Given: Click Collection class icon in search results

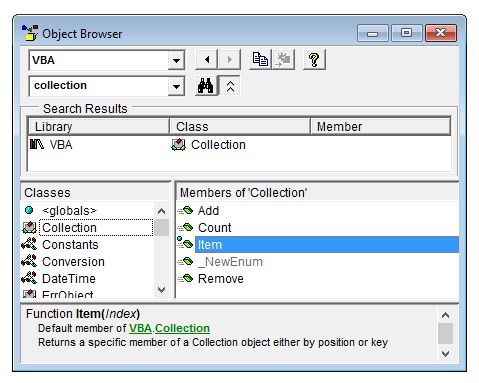Looking at the screenshot, I should (179, 145).
